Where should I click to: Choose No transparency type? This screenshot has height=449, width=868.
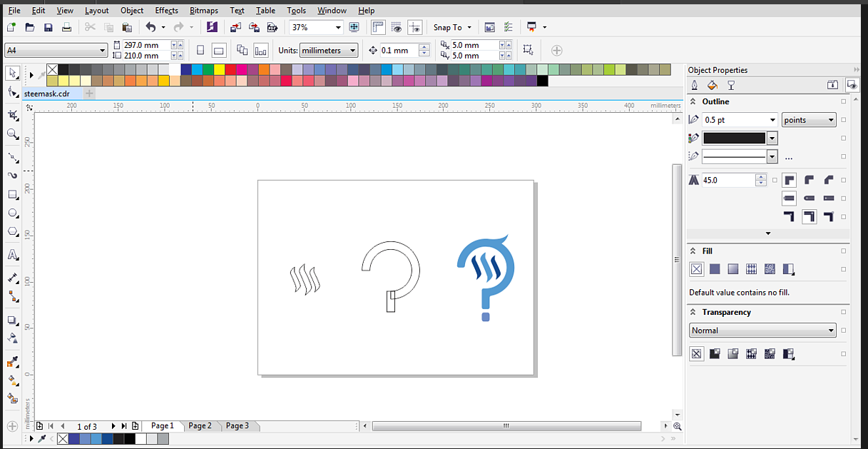[697, 353]
